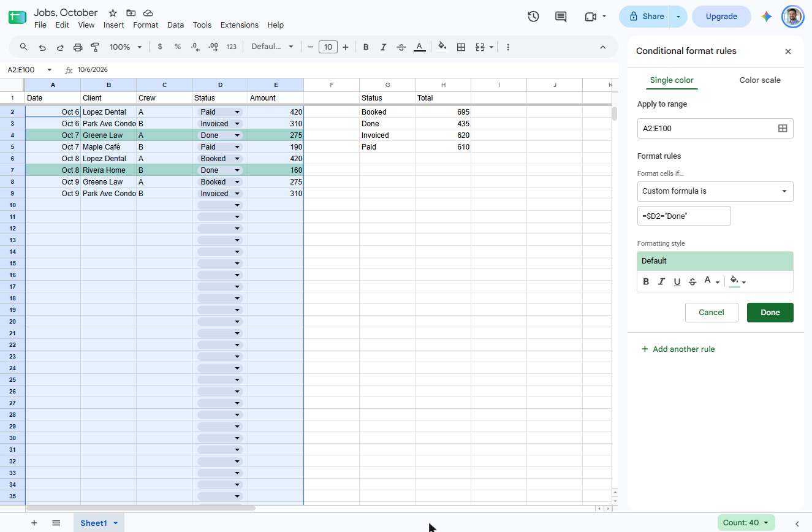Cancel the conditional format rule
812x532 pixels.
711,313
